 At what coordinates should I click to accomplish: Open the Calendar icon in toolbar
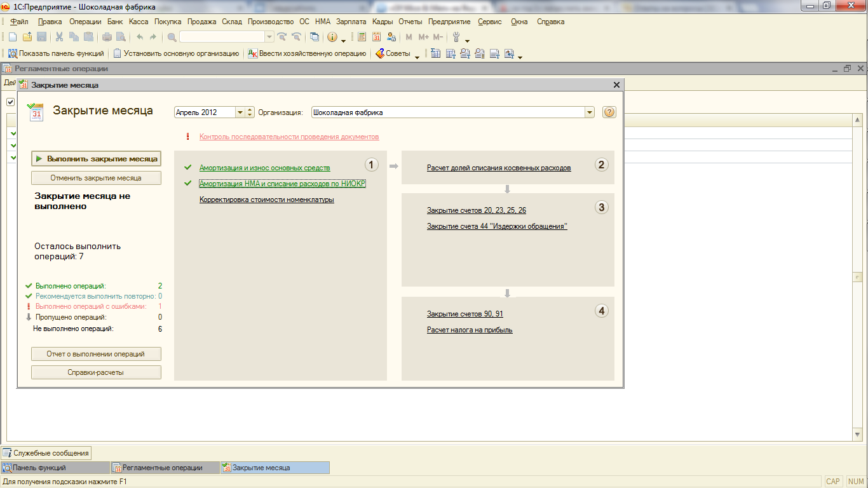point(377,37)
